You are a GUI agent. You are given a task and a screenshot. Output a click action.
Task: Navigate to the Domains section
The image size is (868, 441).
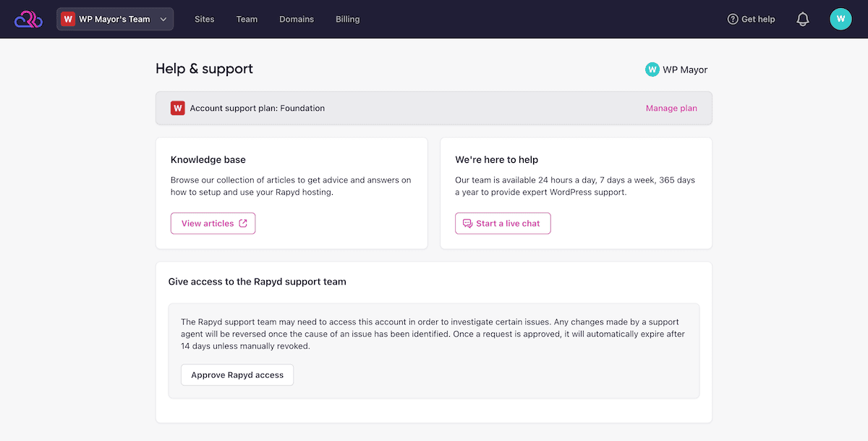[x=297, y=20]
